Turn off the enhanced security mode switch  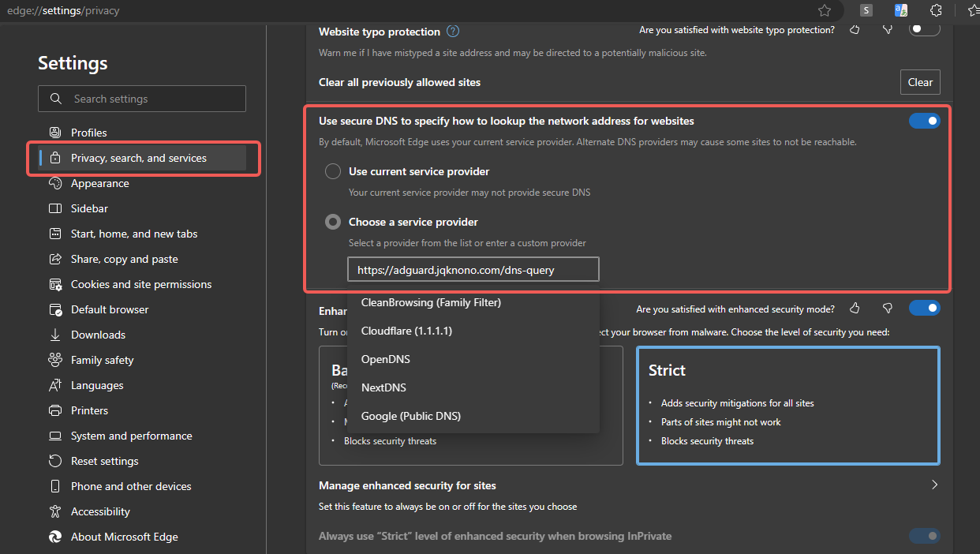925,308
